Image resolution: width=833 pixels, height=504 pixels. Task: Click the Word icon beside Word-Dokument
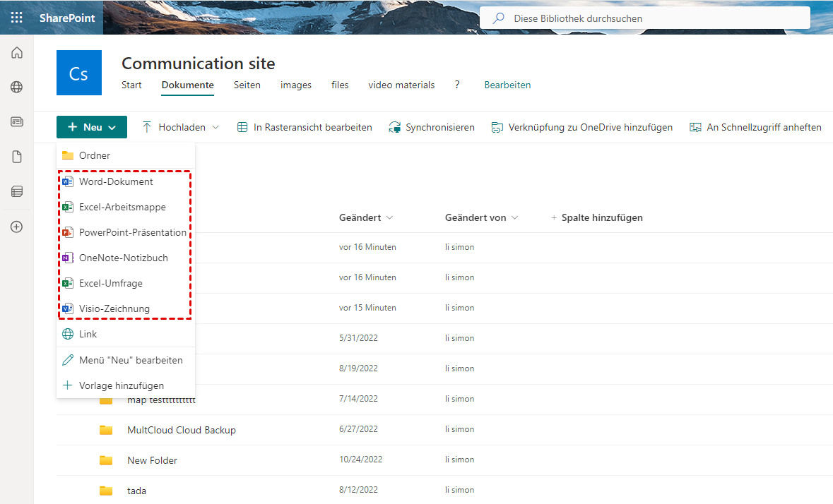(x=67, y=181)
